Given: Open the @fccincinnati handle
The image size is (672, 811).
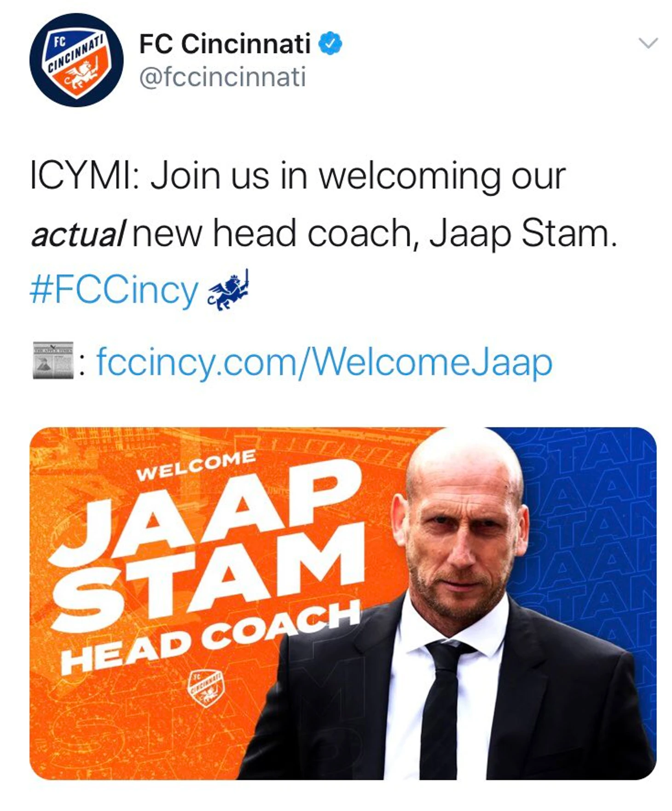Looking at the screenshot, I should (222, 77).
